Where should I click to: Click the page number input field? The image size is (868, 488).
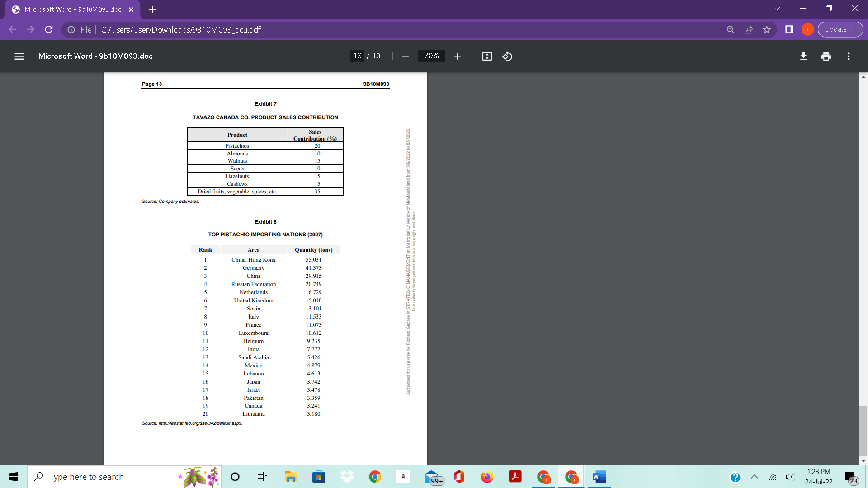[357, 56]
